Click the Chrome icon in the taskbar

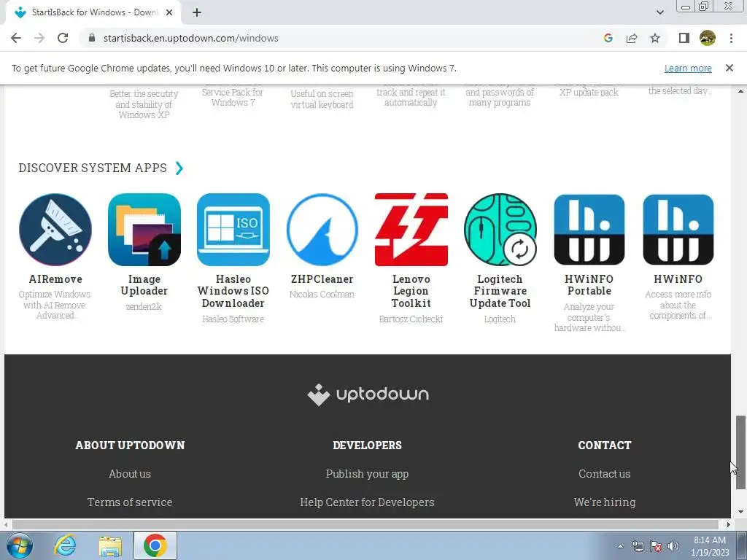coord(155,545)
